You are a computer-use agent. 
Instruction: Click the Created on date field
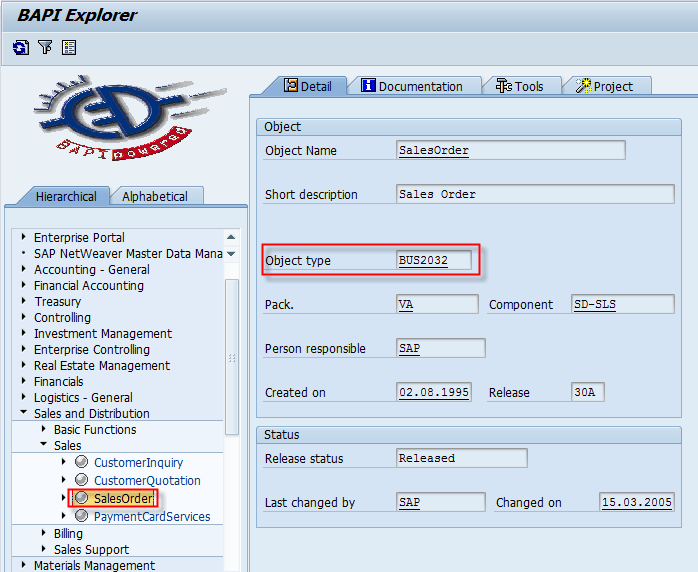[434, 392]
